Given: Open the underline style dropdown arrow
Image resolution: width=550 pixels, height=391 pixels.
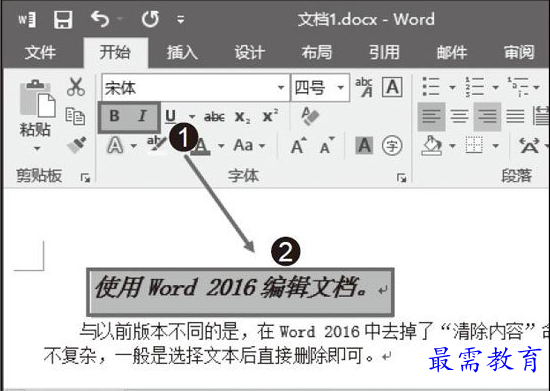Looking at the screenshot, I should (x=192, y=116).
